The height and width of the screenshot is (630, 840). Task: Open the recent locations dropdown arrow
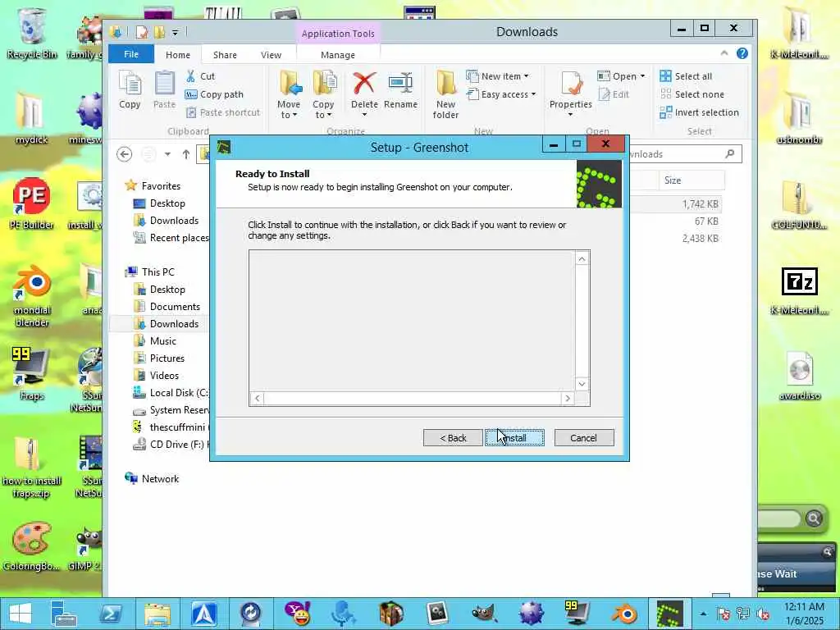[167, 154]
